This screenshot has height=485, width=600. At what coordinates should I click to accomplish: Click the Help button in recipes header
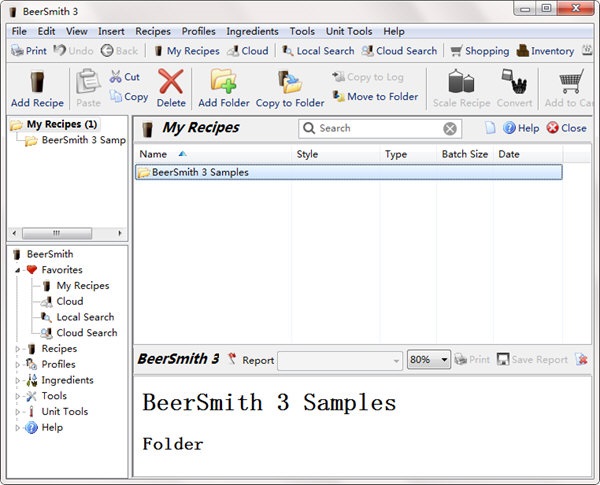(x=520, y=128)
